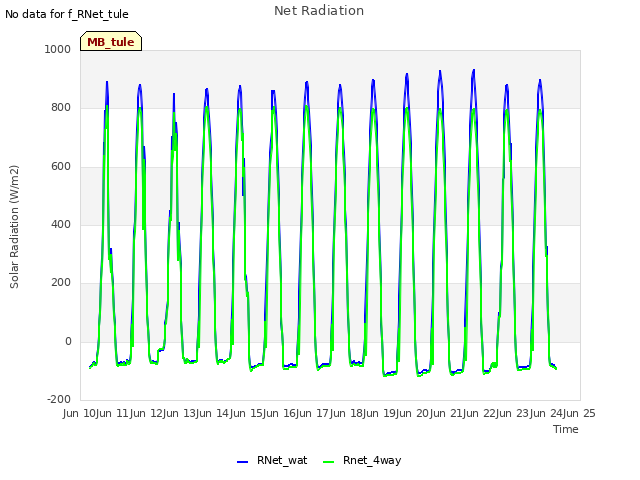The width and height of the screenshot is (640, 480).
Task: Toggle the RNet_wat legend entry
Action: 272,460
